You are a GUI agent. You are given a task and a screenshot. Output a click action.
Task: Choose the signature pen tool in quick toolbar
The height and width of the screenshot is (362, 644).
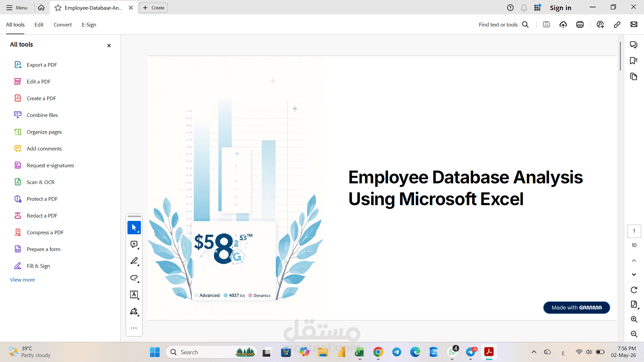[134, 311]
